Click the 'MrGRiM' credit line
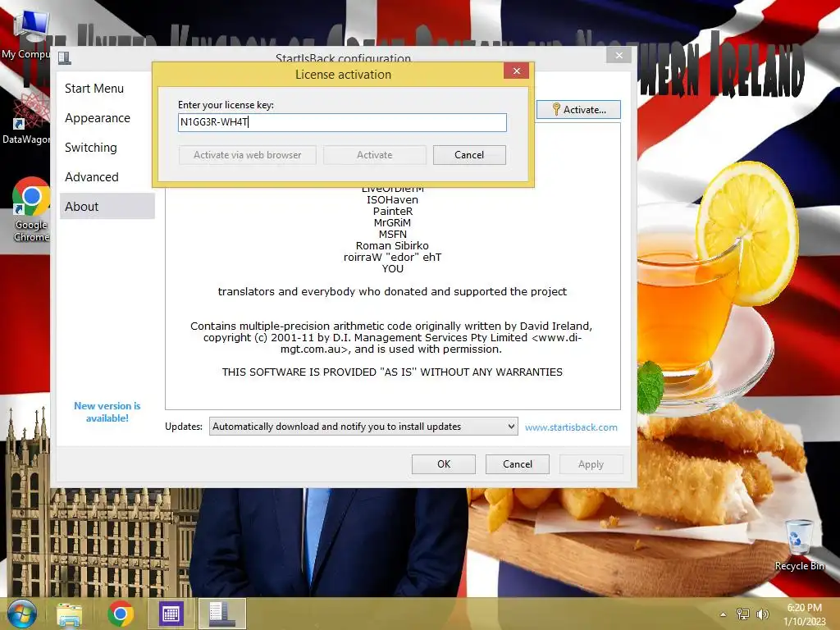This screenshot has width=840, height=630. [x=392, y=223]
